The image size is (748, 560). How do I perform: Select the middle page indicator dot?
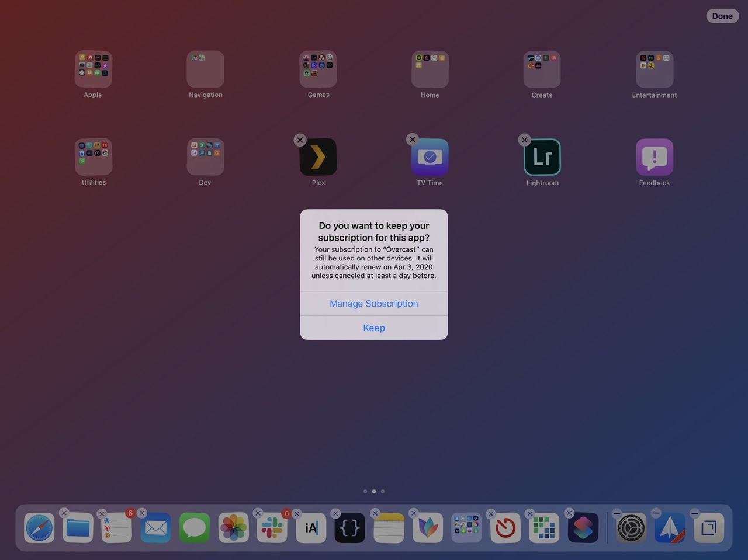[x=374, y=491]
